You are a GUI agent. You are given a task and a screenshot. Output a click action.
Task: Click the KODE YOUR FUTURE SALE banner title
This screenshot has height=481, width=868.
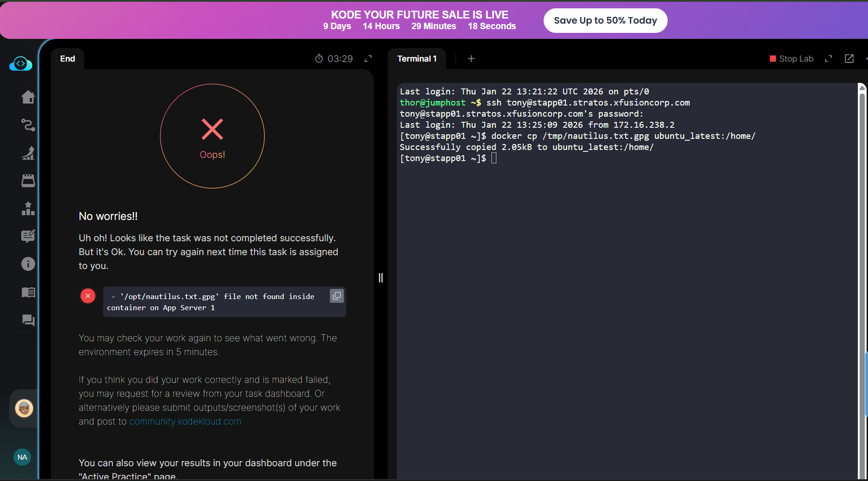click(420, 15)
